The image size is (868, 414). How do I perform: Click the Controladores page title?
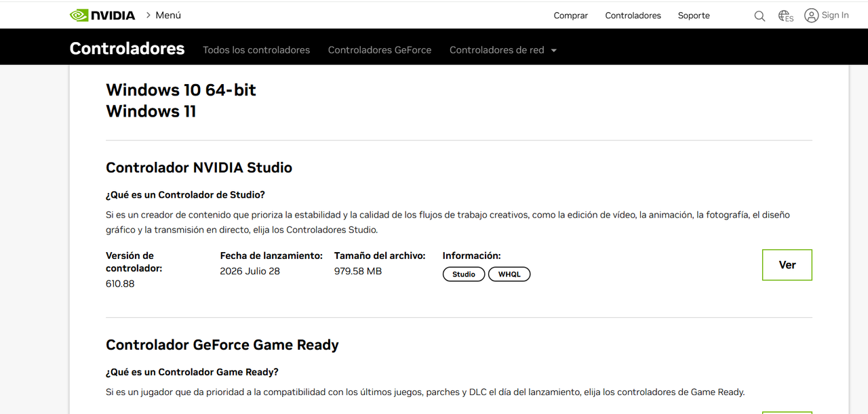[x=127, y=49]
